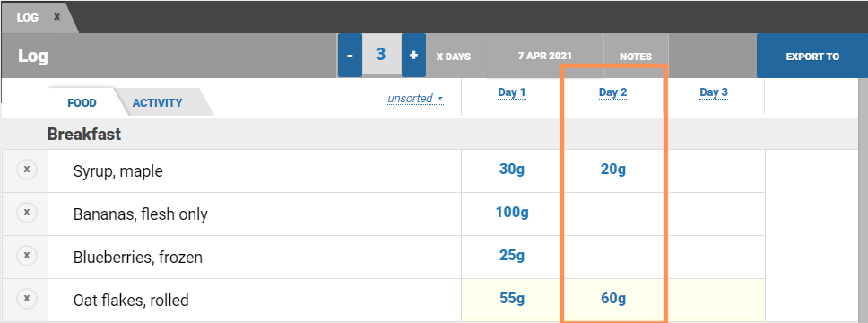Remove Syrup, maple row with x icon
868x323 pixels.
pyautogui.click(x=27, y=170)
